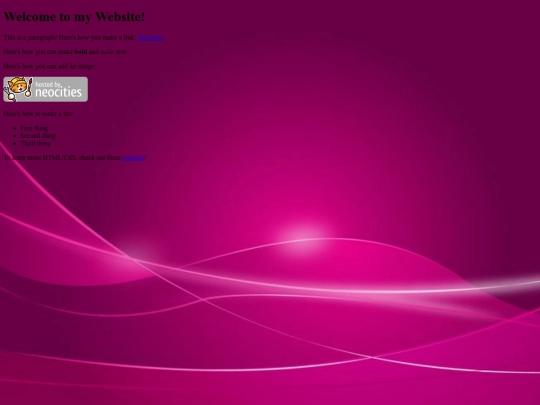Click the 'Third thing' list item
540x405 pixels.
pyautogui.click(x=35, y=143)
